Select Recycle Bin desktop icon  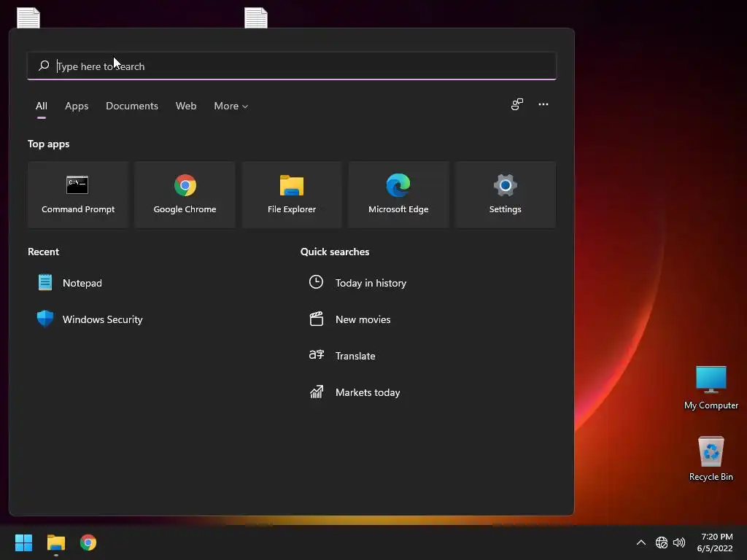[x=711, y=458]
